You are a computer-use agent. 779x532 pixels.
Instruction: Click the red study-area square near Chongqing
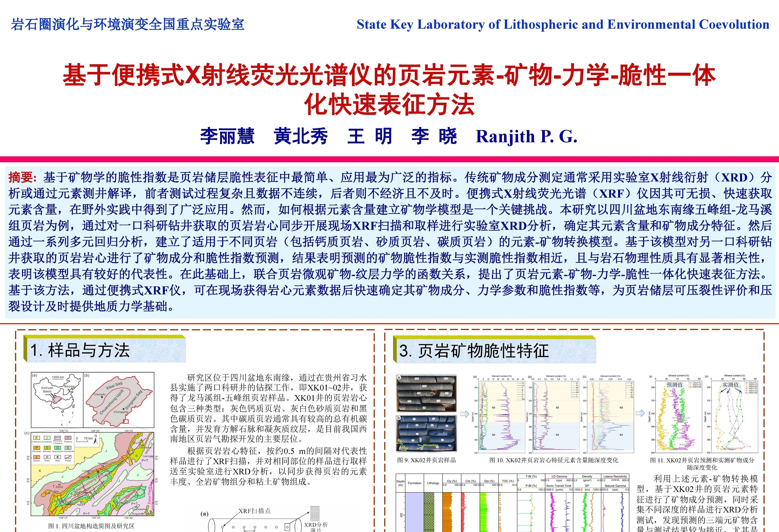[126, 421]
